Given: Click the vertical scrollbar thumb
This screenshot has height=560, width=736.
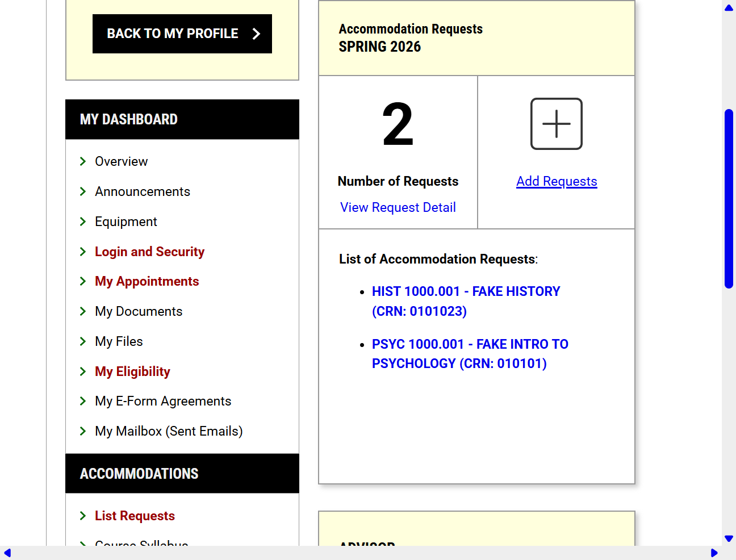Looking at the screenshot, I should [x=729, y=199].
